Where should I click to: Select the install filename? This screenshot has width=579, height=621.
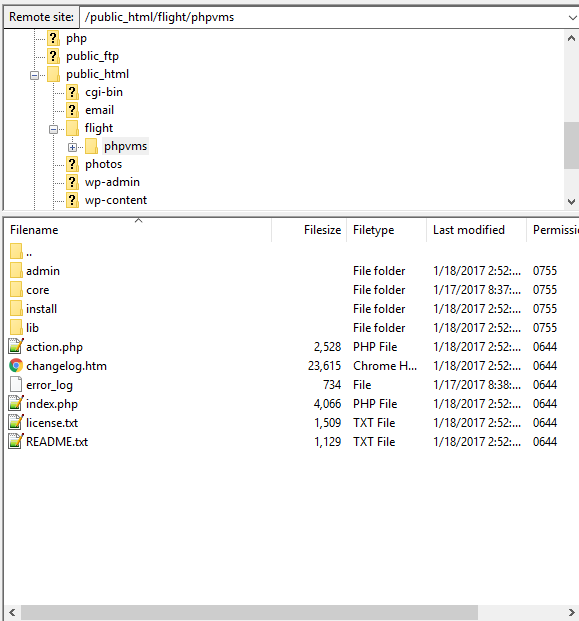pyautogui.click(x=42, y=309)
